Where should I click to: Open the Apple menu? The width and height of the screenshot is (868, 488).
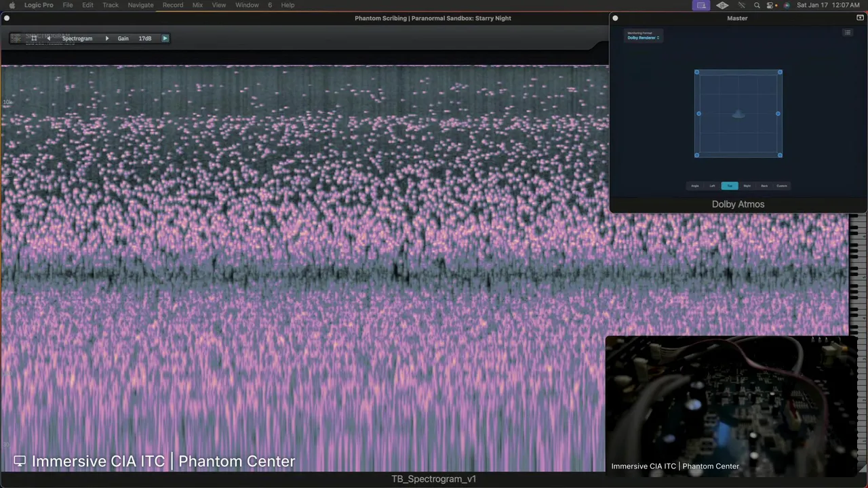tap(11, 5)
